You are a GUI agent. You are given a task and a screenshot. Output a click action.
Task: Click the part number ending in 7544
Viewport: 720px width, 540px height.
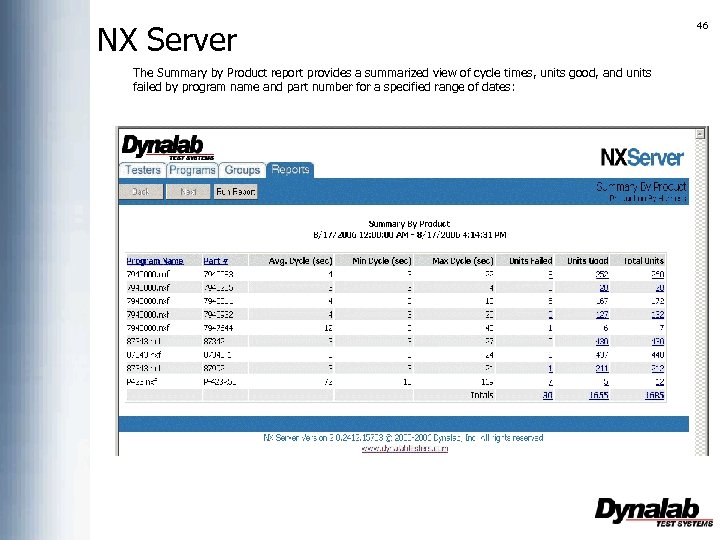click(218, 328)
